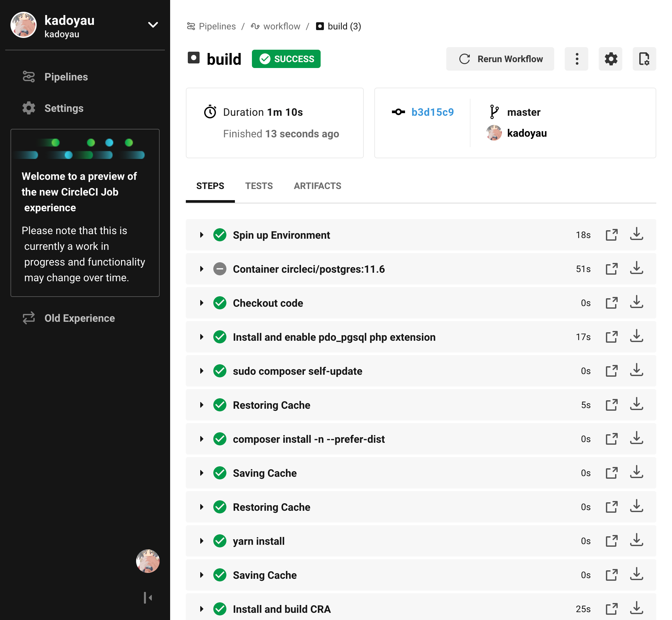Download Install and build CRA output
Screen dimensions: 672x620
tap(636, 609)
